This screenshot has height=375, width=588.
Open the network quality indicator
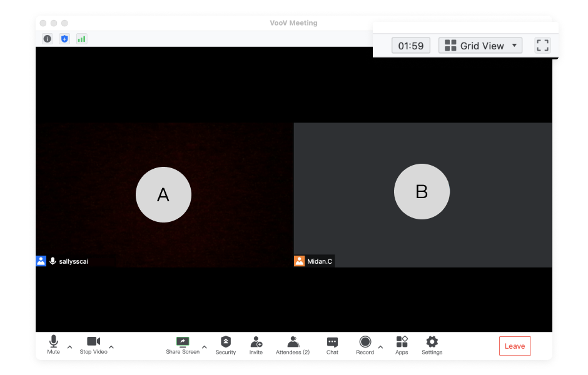coord(81,38)
